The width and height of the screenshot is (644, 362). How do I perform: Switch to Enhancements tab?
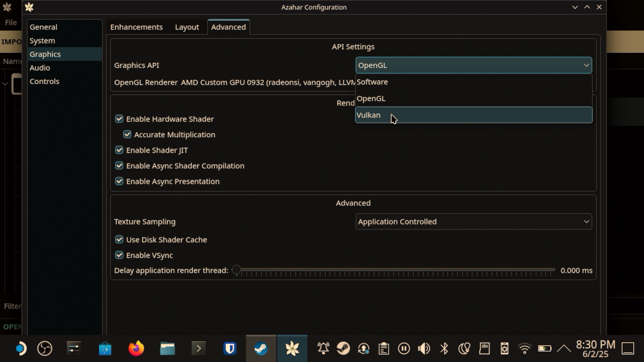pos(137,27)
